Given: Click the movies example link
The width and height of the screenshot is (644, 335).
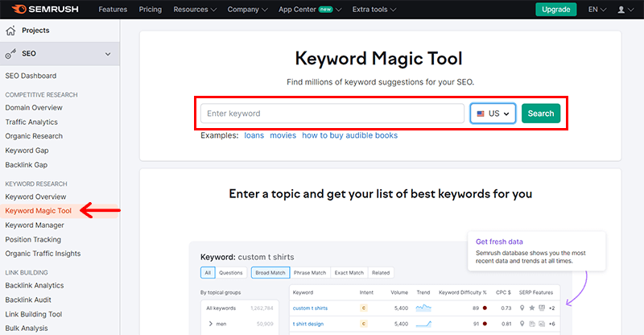Looking at the screenshot, I should tap(283, 135).
